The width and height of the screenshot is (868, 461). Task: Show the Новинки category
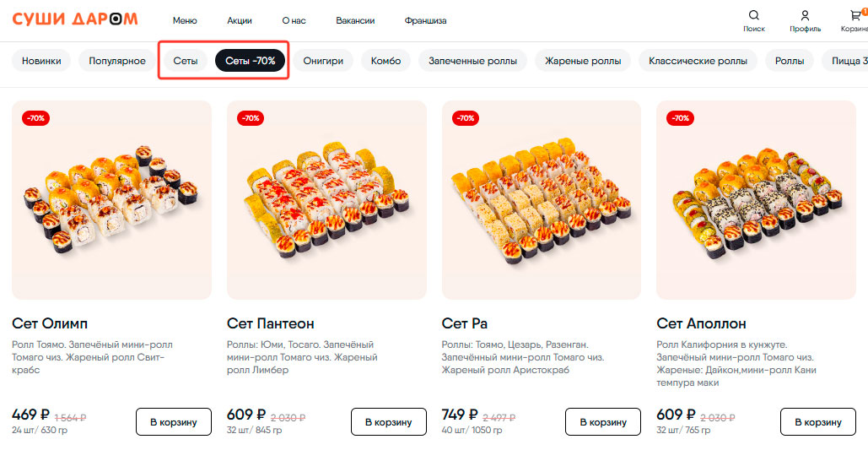click(x=41, y=61)
